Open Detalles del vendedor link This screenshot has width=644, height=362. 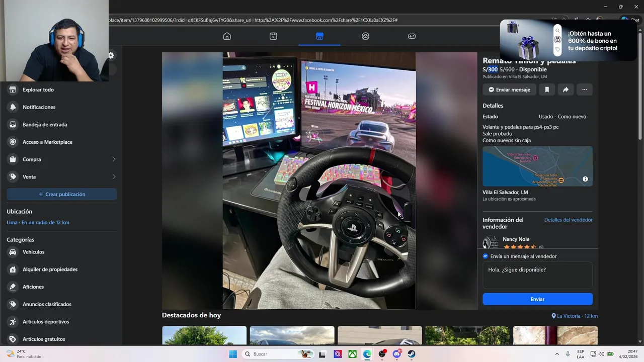tap(568, 220)
